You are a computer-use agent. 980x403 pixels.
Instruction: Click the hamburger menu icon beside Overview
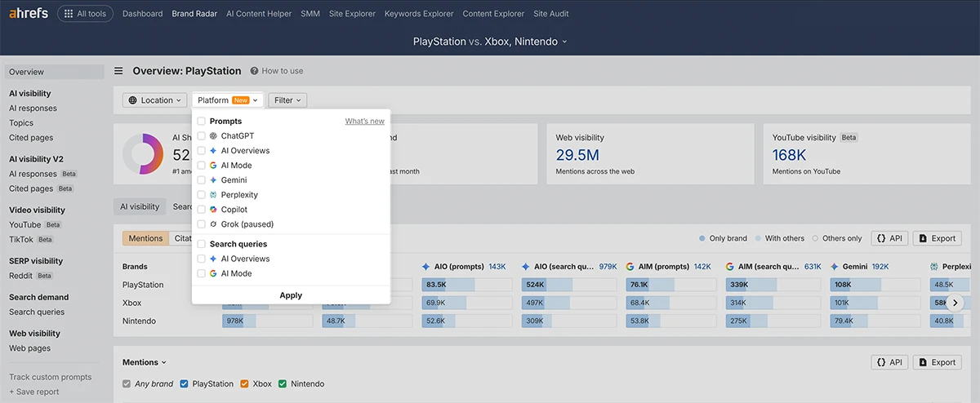point(119,71)
